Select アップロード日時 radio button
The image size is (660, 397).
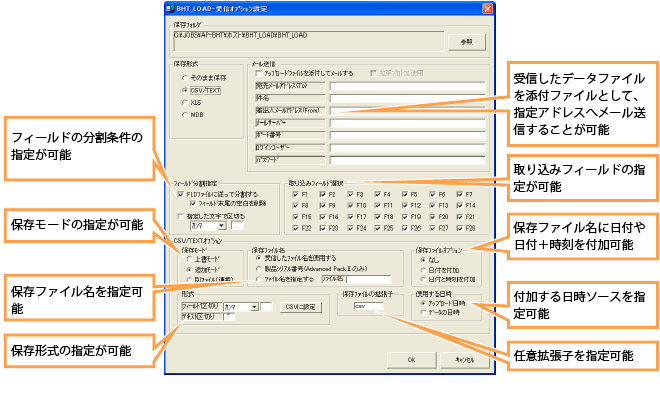click(423, 303)
